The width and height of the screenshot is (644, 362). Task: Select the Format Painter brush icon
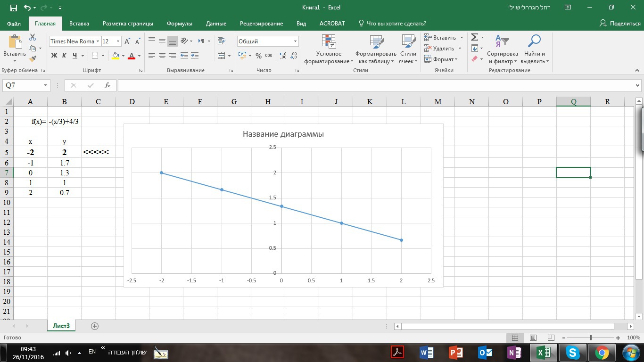pos(33,59)
